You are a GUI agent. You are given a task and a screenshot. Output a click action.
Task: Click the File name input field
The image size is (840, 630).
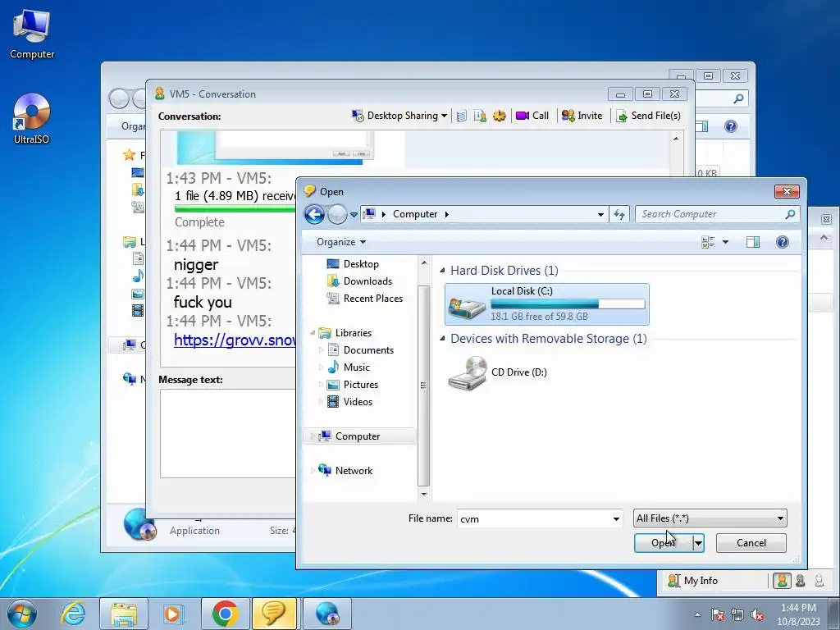tap(533, 518)
